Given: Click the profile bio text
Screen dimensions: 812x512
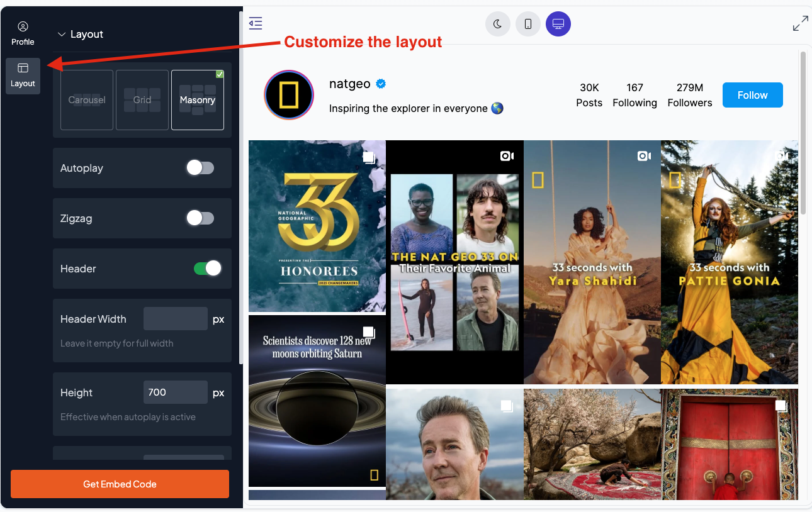Looking at the screenshot, I should (416, 109).
